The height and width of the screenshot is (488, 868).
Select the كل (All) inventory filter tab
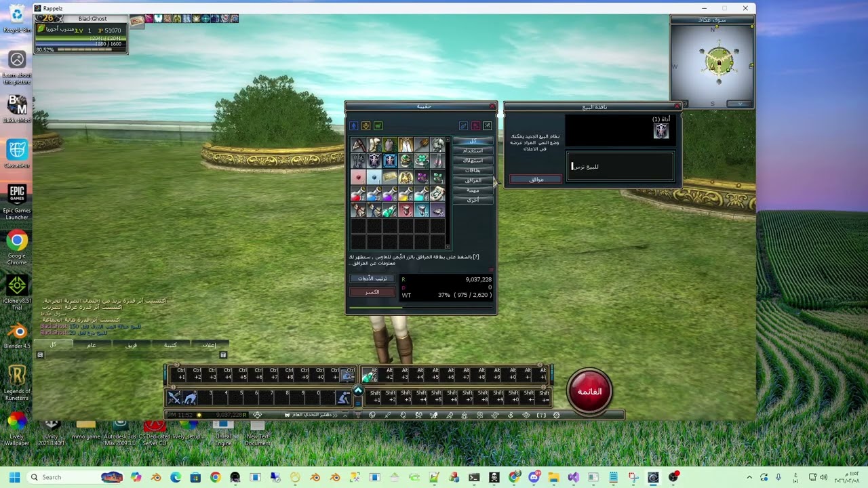[473, 141]
